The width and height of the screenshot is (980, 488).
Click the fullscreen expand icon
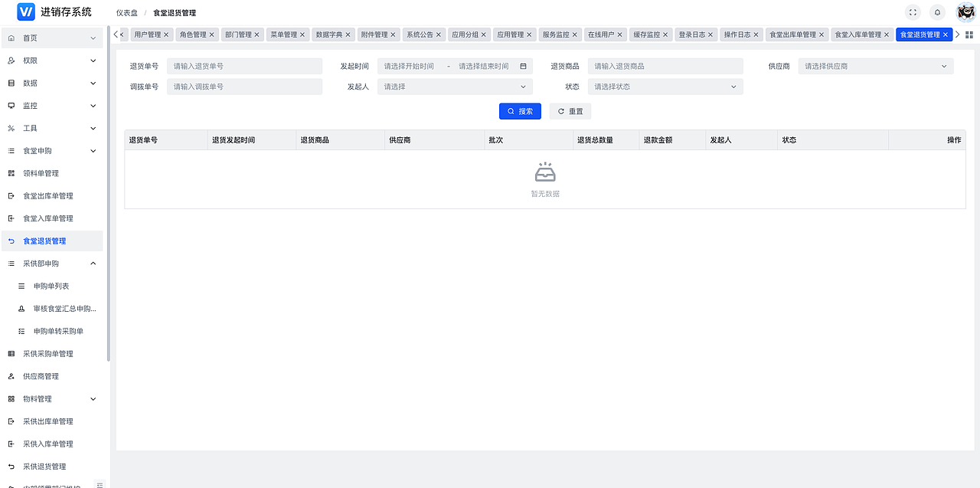(x=911, y=12)
